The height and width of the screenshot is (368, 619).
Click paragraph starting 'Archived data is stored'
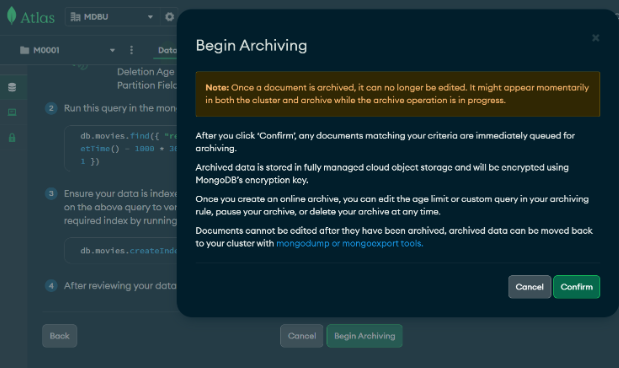(382, 174)
